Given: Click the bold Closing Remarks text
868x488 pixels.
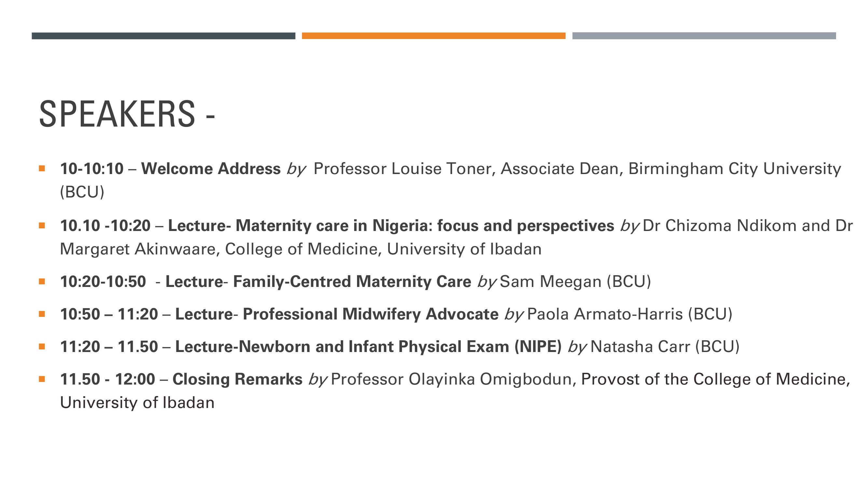Looking at the screenshot, I should [237, 379].
